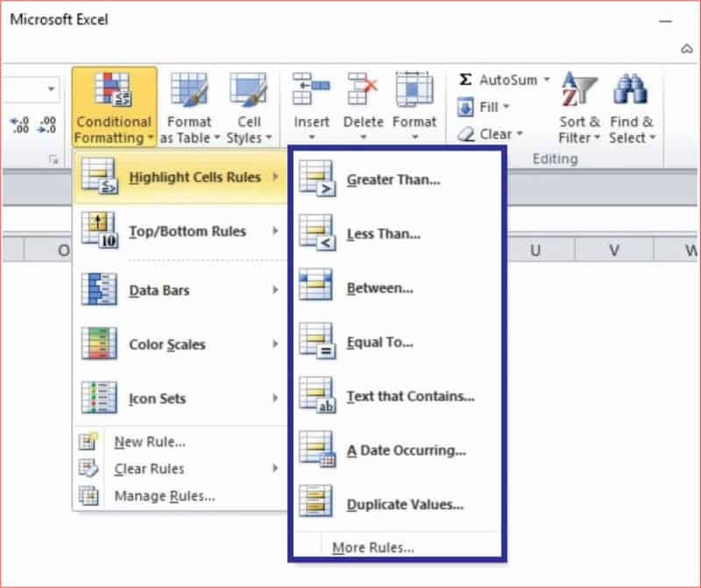Expand the Icon Sets submenu arrow

click(x=275, y=398)
